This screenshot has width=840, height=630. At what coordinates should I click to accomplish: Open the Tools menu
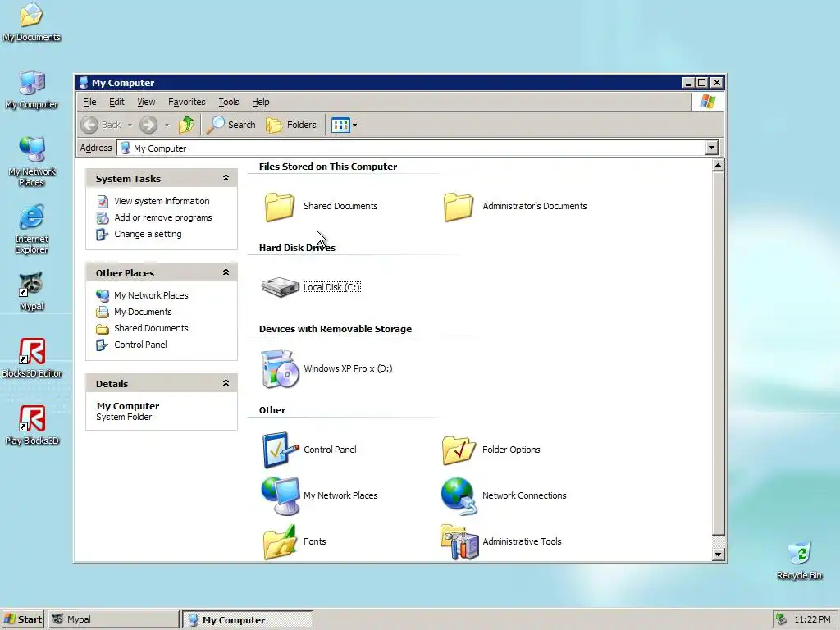(228, 102)
